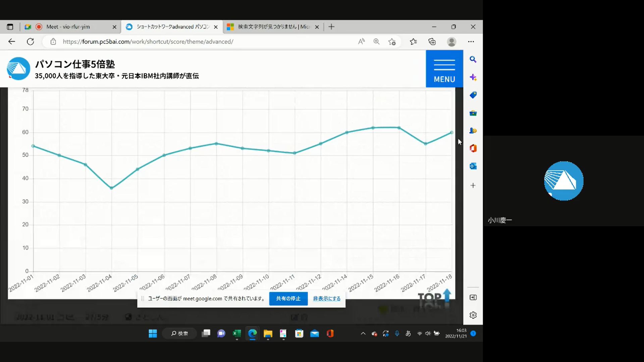Open the Collections icon in toolbar
Viewport: 644px width, 362px height.
click(432, 42)
